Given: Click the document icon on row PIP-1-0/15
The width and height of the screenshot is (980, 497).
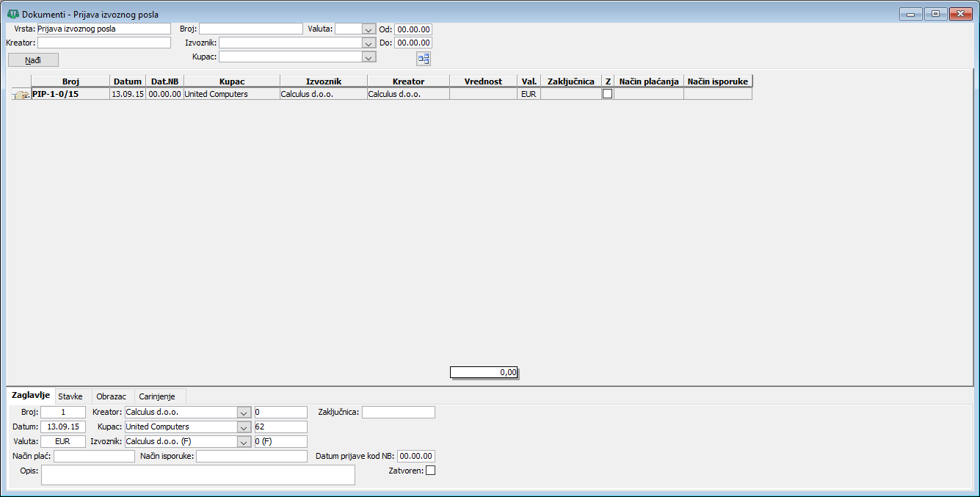Looking at the screenshot, I should tap(21, 94).
